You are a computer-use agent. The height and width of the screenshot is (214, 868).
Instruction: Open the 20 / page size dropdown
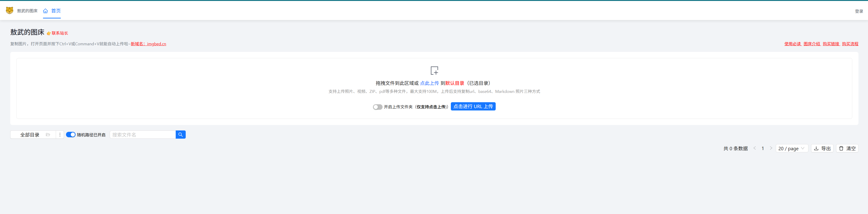pos(792,148)
